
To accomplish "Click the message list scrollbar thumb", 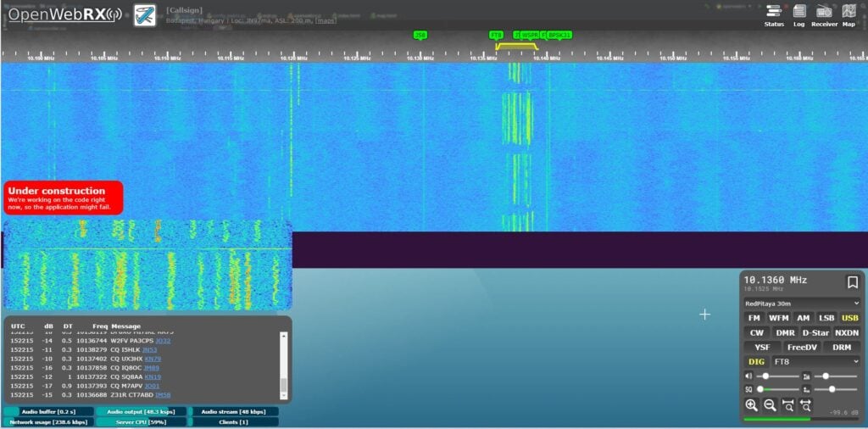I will pos(283,385).
